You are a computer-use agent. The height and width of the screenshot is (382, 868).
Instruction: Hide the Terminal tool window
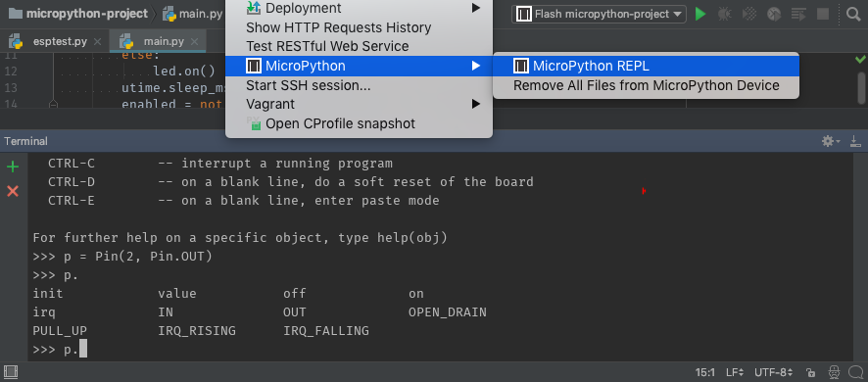(855, 141)
